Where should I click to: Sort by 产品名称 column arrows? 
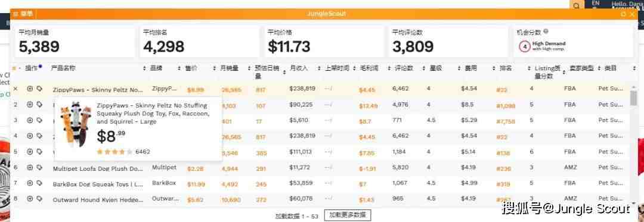click(144, 68)
